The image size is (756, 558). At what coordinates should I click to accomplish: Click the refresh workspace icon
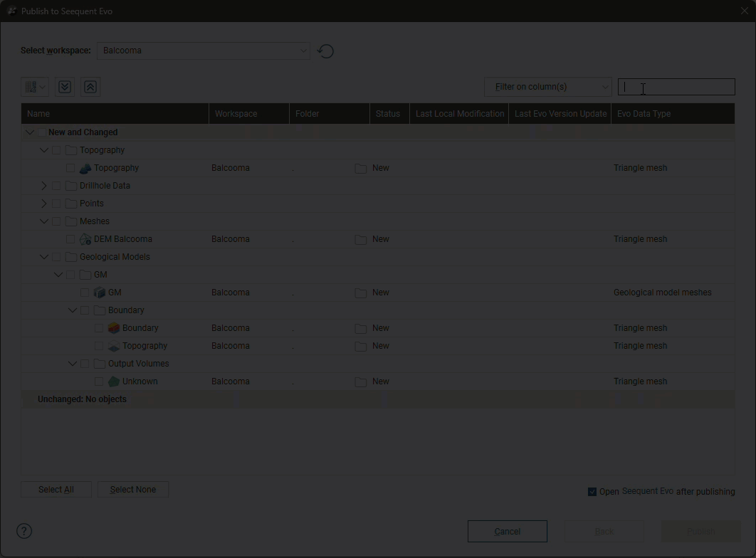(x=325, y=51)
